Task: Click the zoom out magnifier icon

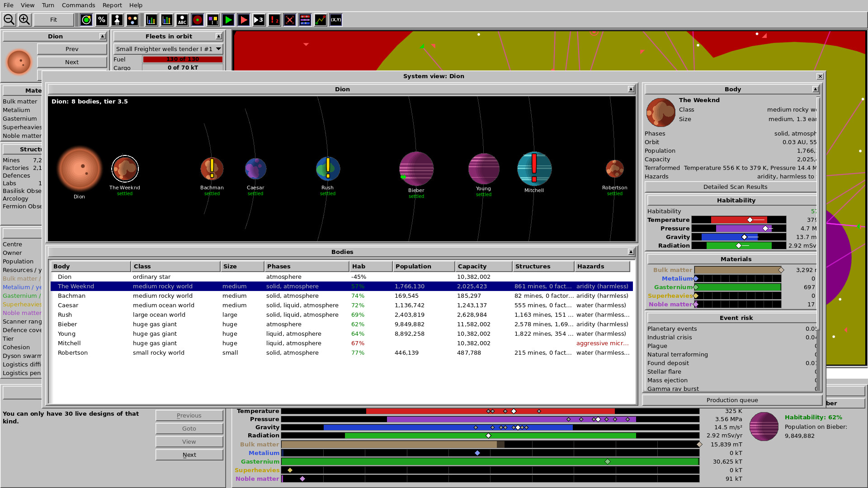Action: [x=9, y=20]
